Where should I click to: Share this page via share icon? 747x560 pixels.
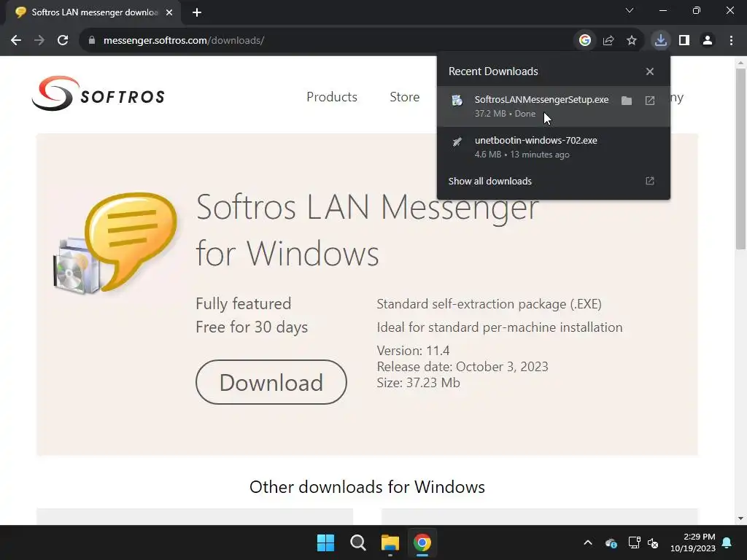pos(608,41)
